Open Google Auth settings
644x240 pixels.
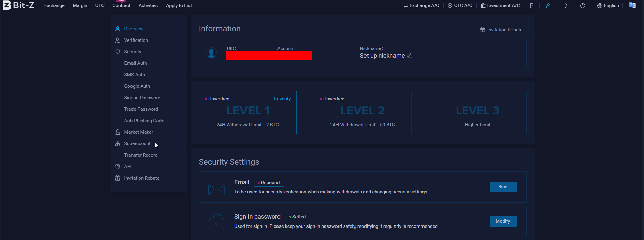tap(137, 86)
